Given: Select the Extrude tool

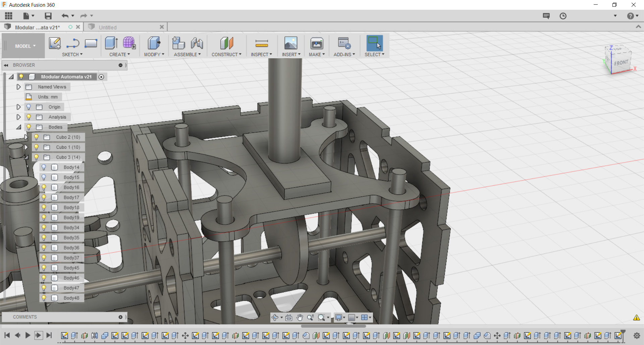Looking at the screenshot, I should [111, 43].
